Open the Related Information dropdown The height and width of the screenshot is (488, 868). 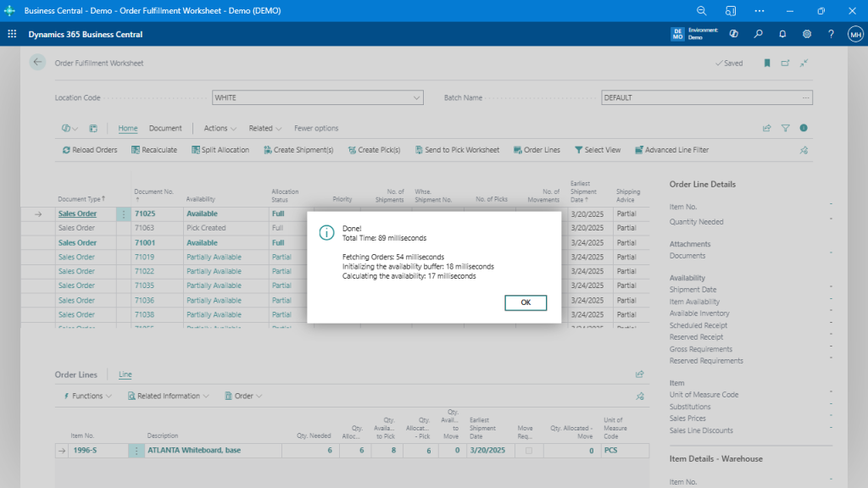[x=167, y=396]
